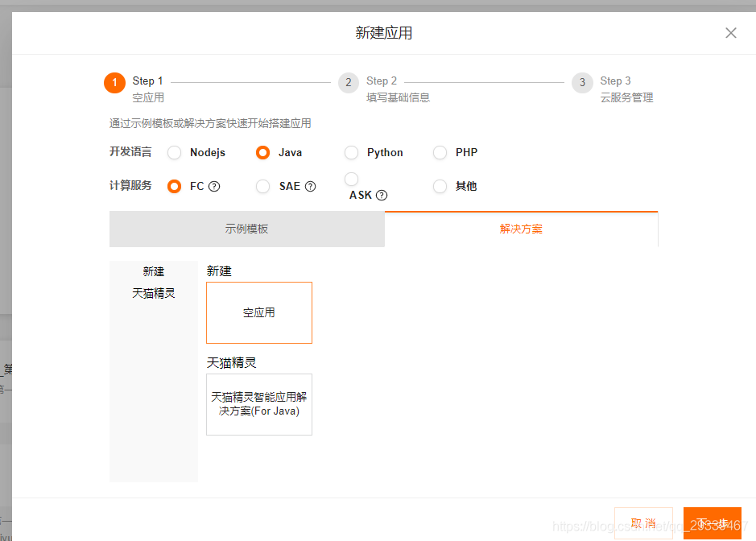Click the 天猫精灵 section heading above card

click(231, 362)
